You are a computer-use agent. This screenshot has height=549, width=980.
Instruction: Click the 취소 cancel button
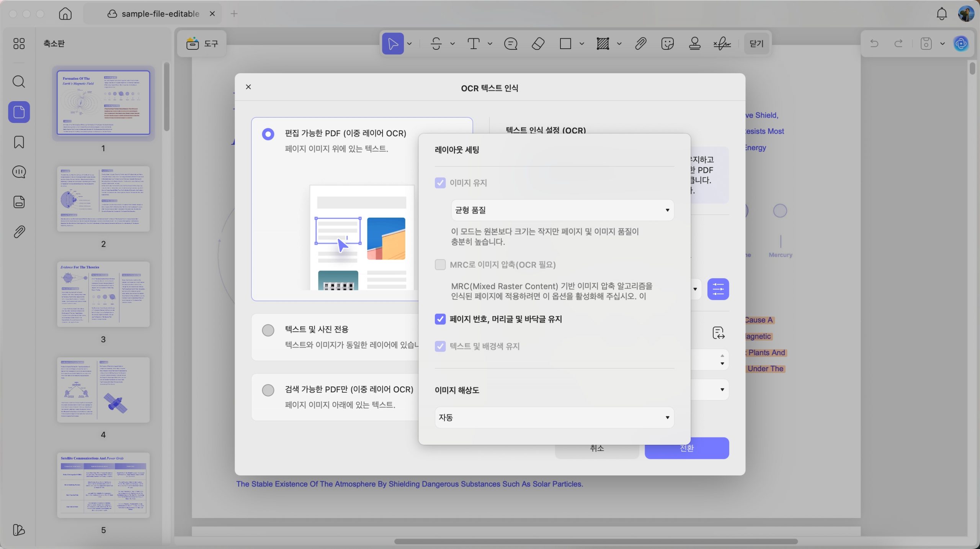click(x=597, y=448)
